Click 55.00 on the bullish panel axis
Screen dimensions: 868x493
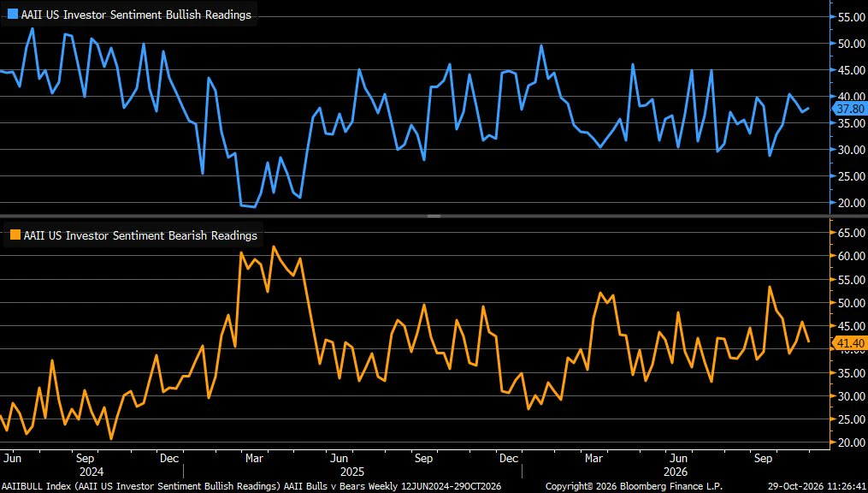[852, 17]
